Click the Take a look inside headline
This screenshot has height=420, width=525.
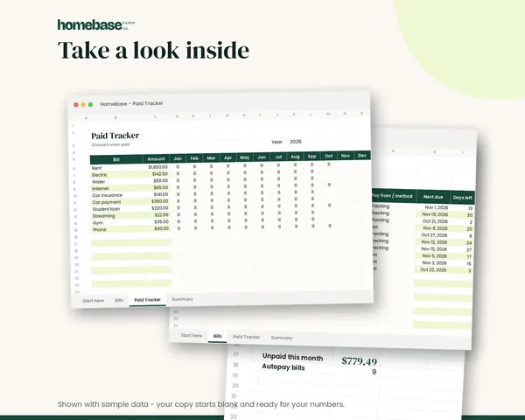coord(153,50)
